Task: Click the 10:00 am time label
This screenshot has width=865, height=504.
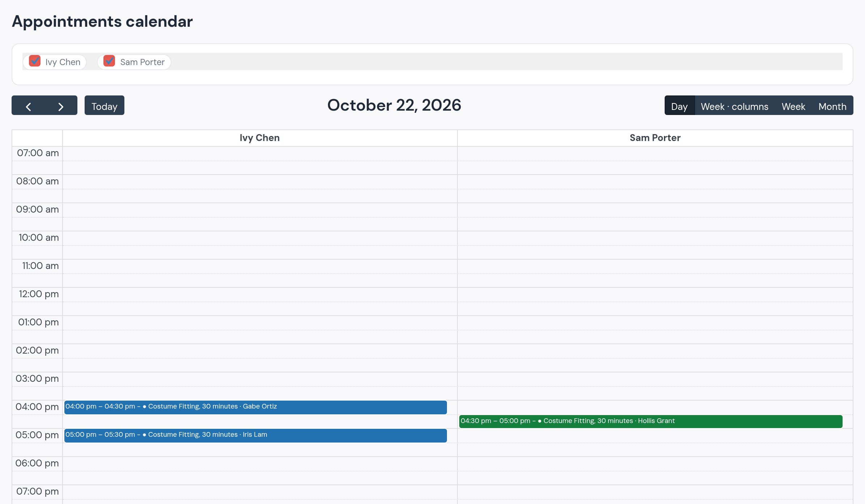Action: pyautogui.click(x=39, y=238)
